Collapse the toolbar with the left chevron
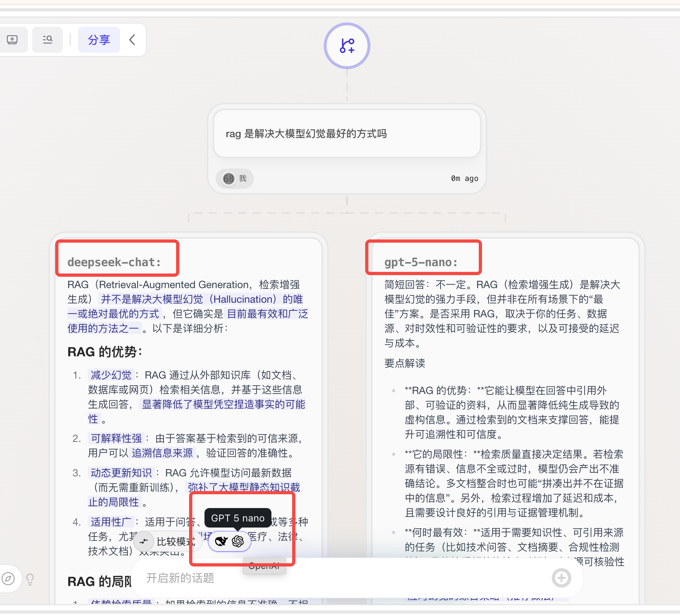Image resolution: width=680 pixels, height=616 pixels. (132, 40)
